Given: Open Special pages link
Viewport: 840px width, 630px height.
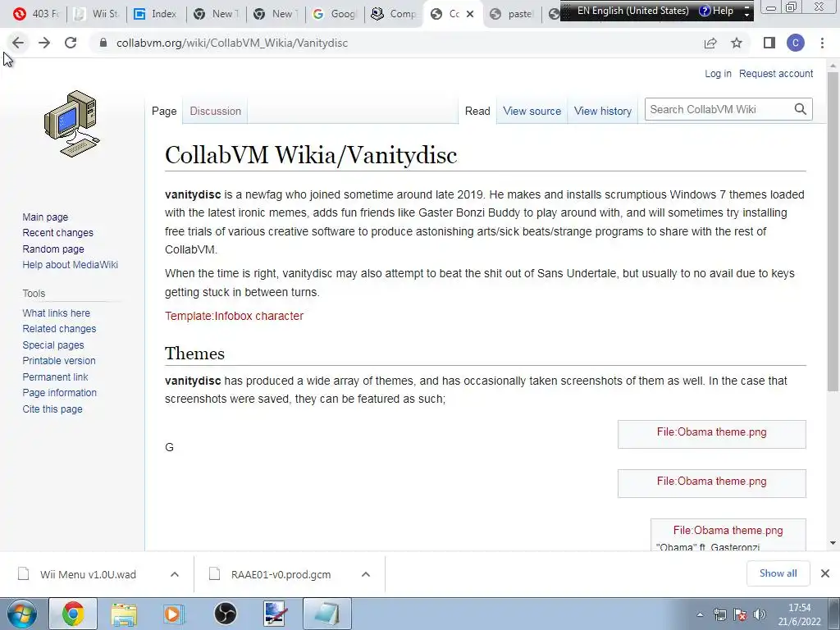Looking at the screenshot, I should (x=53, y=345).
